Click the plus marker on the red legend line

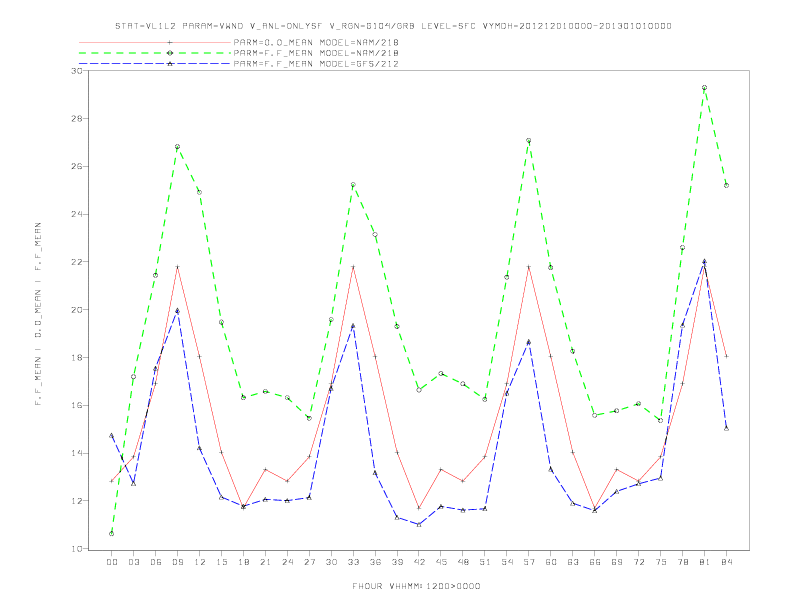coord(170,42)
